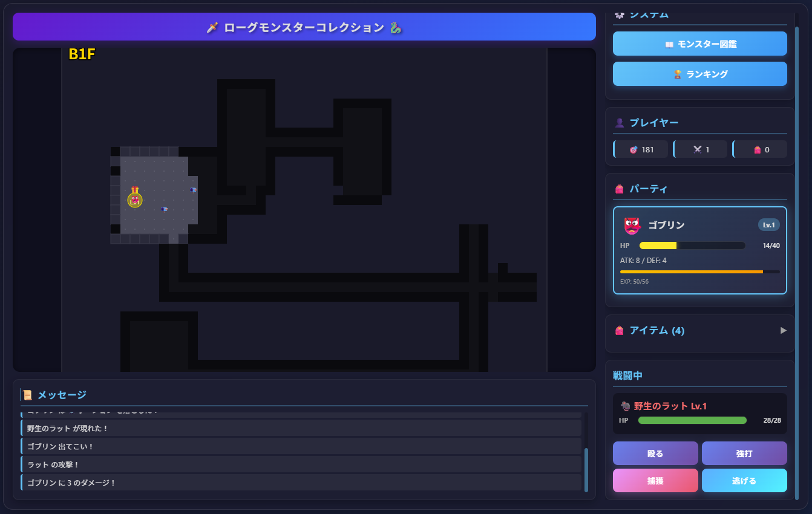Click the gift box above the goblin sprite
The image size is (812, 514).
135,190
